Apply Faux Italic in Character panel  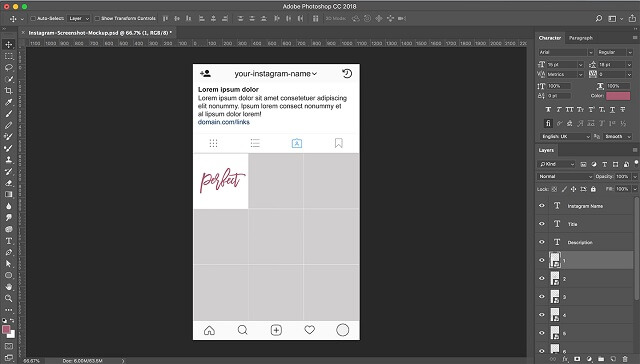point(559,109)
